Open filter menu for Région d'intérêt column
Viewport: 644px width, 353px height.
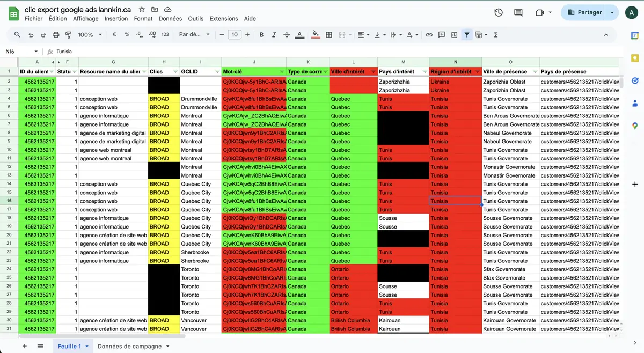click(x=477, y=72)
